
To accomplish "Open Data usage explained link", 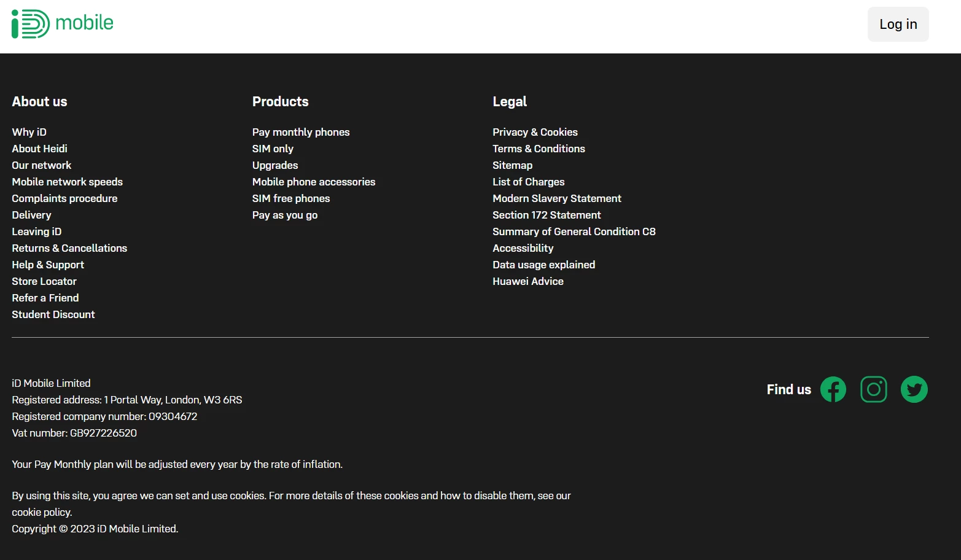I will [544, 265].
